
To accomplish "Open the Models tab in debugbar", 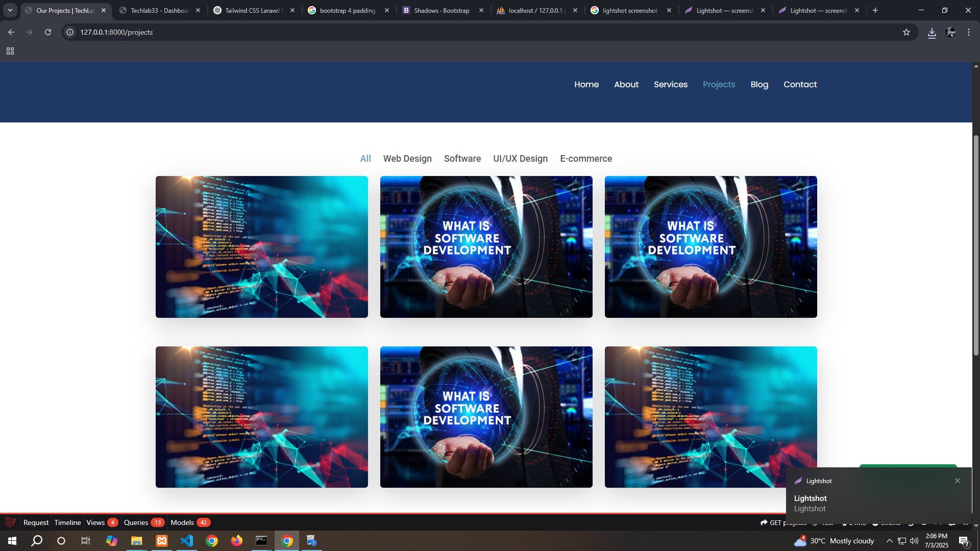I will [182, 522].
